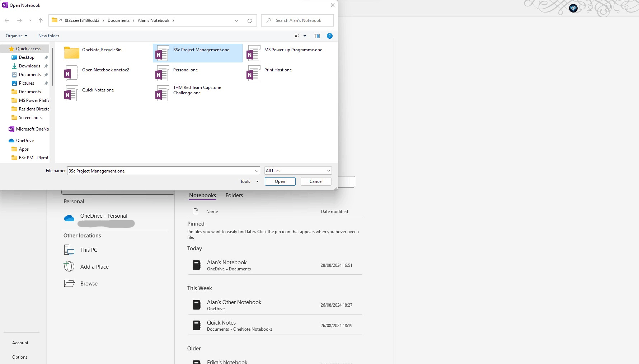Click the Back arrow in Open Notebook dialog
Screen dimensions: 639x364
pyautogui.click(x=7, y=20)
